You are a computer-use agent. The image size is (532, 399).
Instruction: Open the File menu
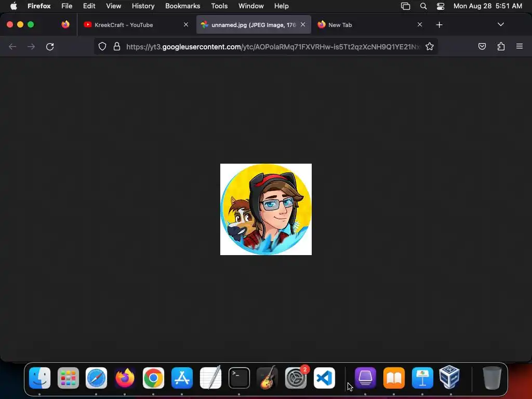[x=67, y=6]
